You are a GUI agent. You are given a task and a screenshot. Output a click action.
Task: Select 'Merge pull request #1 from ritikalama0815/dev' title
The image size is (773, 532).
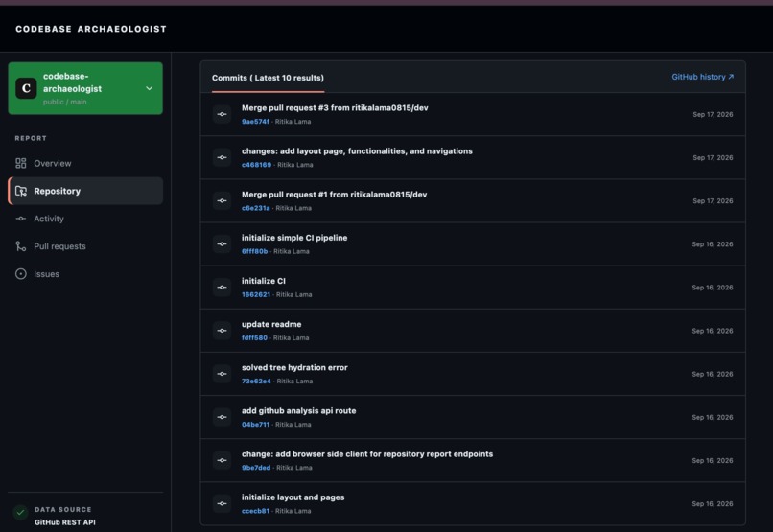[335, 195]
